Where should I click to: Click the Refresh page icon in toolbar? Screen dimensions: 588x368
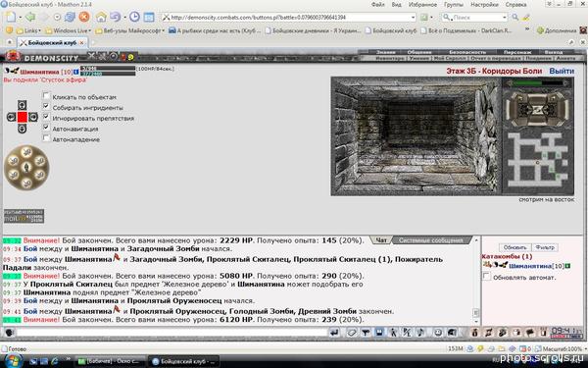[x=70, y=17]
